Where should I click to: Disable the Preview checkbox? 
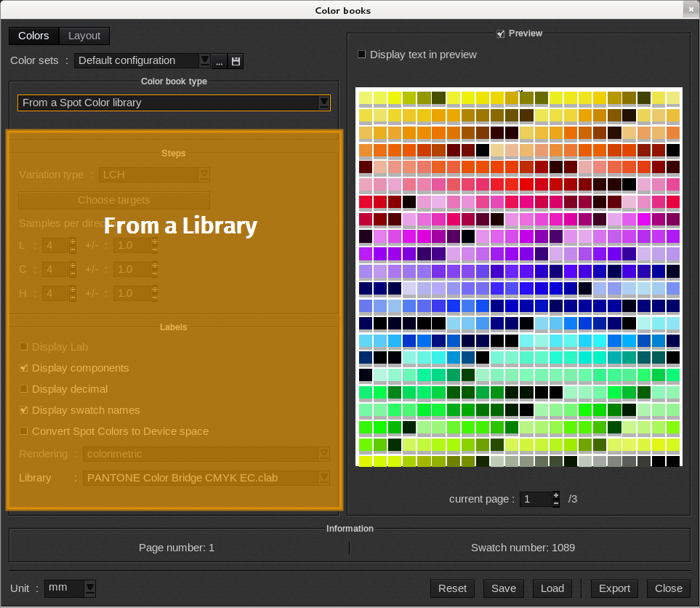(500, 33)
